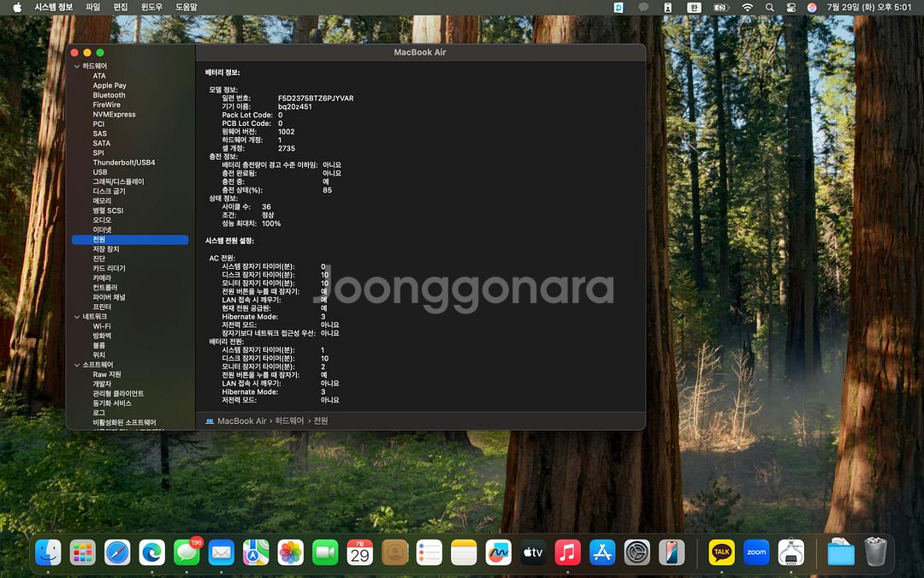The height and width of the screenshot is (578, 924).
Task: Collapse the 하드웨어 section in sidebar
Action: click(x=77, y=66)
